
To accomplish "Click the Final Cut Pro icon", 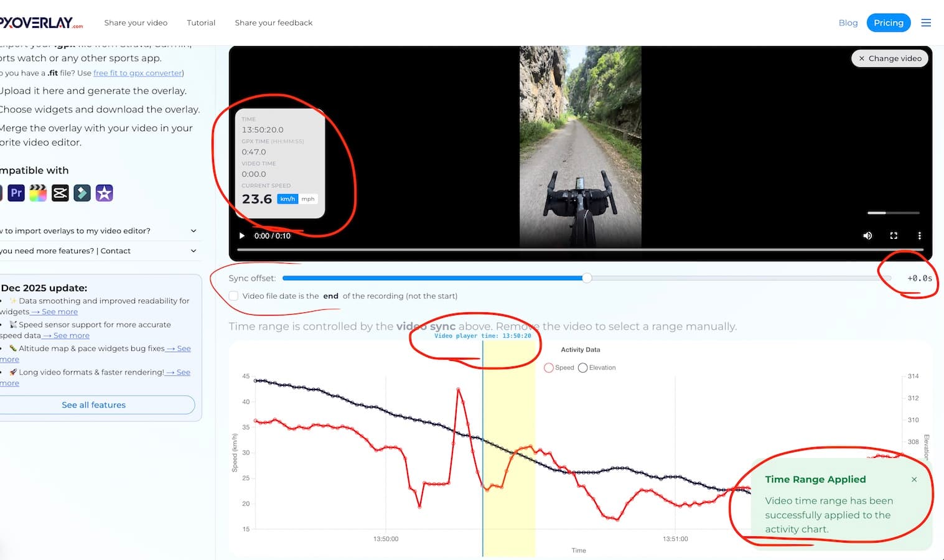I will click(x=38, y=193).
